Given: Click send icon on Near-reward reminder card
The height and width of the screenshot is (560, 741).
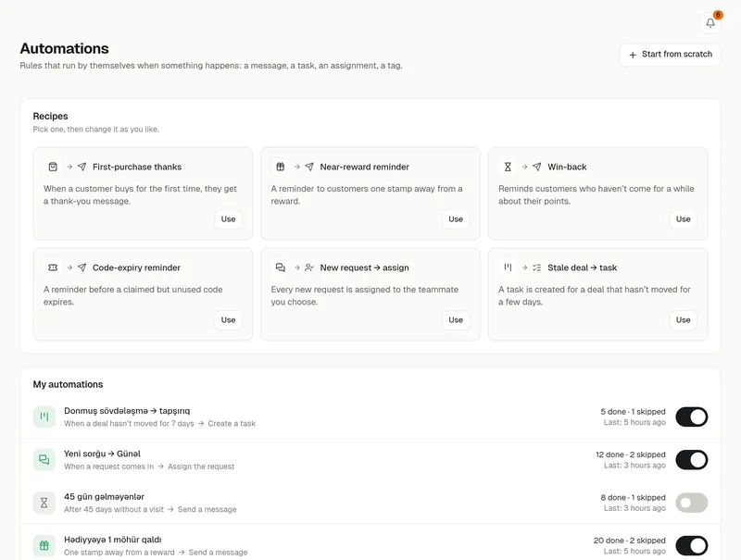Looking at the screenshot, I should point(309,167).
